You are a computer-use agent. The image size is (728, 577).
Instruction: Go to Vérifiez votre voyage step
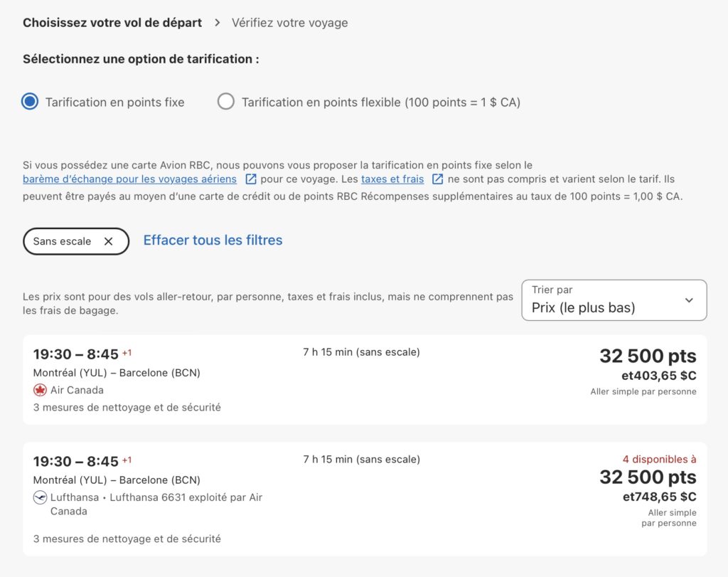(x=289, y=23)
